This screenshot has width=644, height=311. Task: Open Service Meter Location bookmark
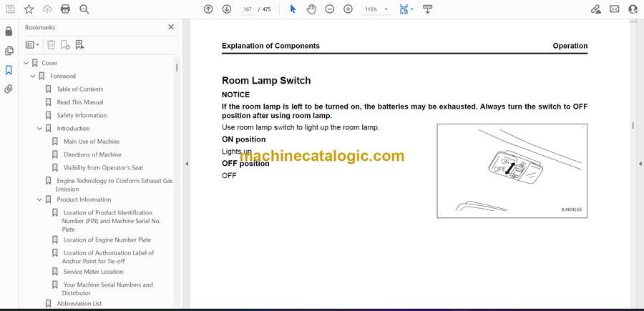93,272
